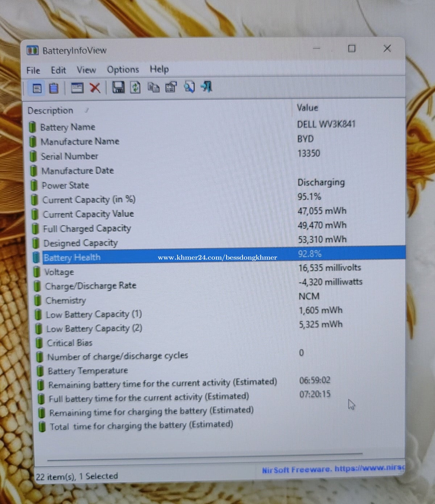Open the Help menu
Screen dimensions: 435x504
point(159,69)
